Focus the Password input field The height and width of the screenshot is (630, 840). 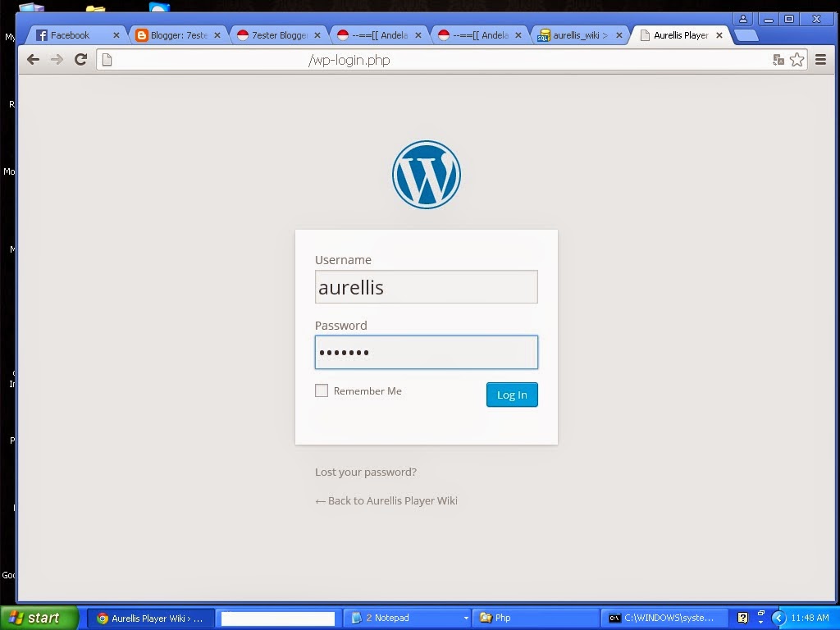pos(427,352)
